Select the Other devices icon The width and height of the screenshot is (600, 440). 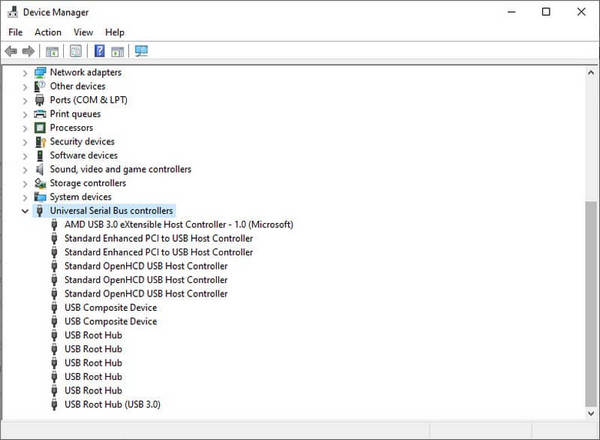(x=40, y=86)
